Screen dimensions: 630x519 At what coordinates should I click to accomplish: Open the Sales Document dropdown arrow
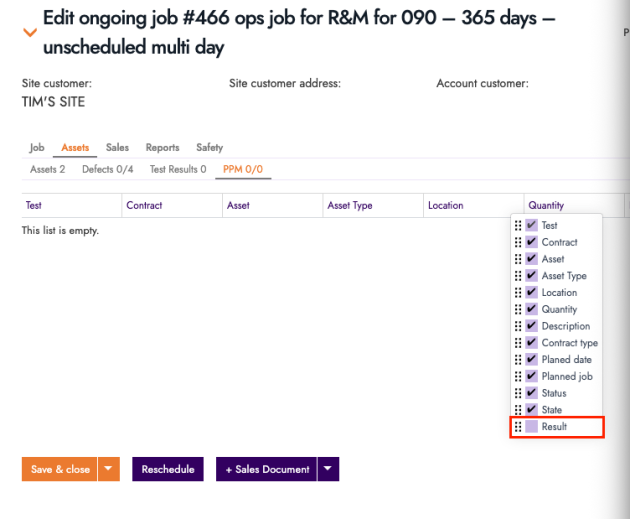tap(329, 469)
